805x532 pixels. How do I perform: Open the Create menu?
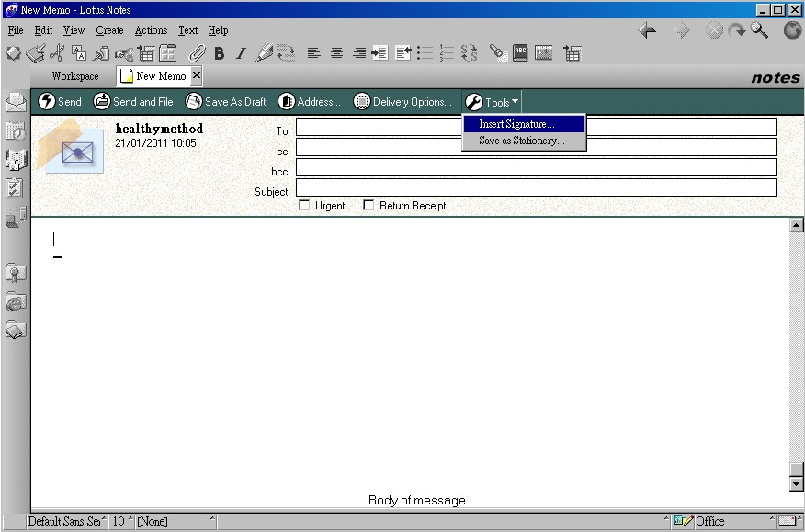coord(109,29)
